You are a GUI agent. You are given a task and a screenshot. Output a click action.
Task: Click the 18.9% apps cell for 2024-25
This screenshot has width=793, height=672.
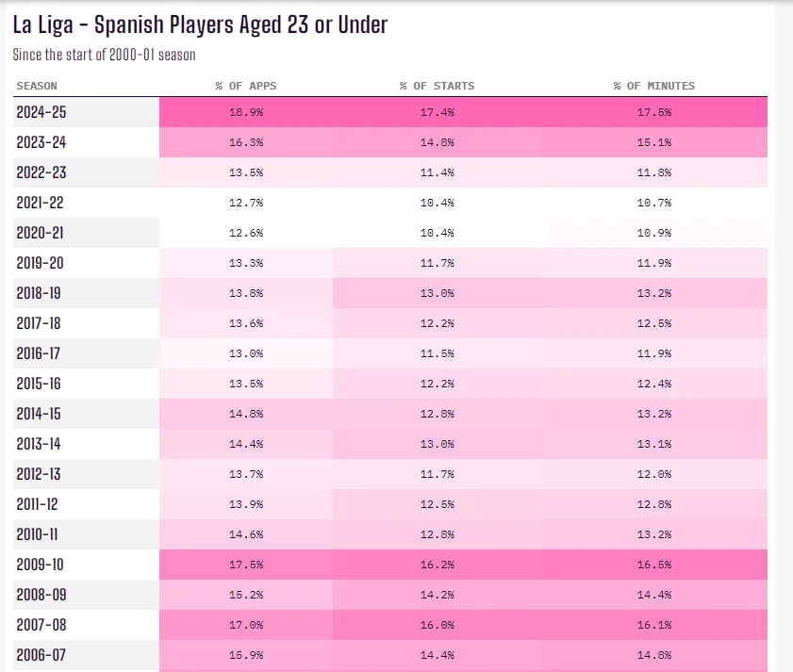click(x=246, y=112)
